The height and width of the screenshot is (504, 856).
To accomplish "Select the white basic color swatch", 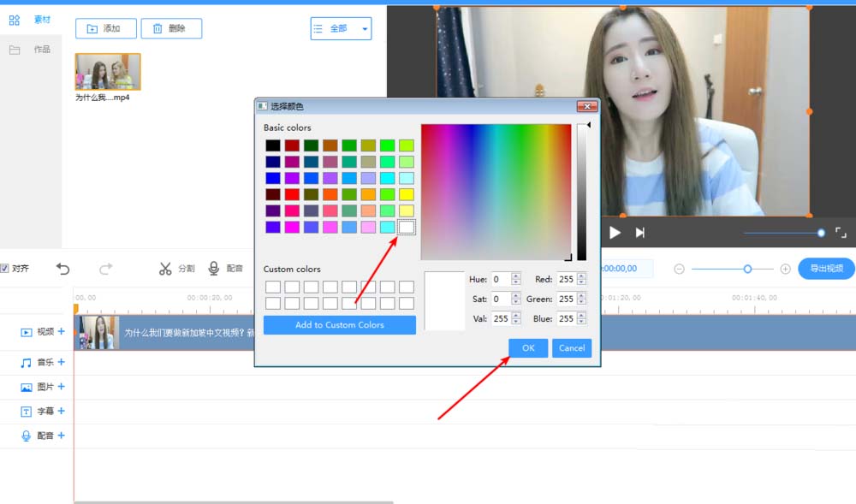I will (406, 227).
